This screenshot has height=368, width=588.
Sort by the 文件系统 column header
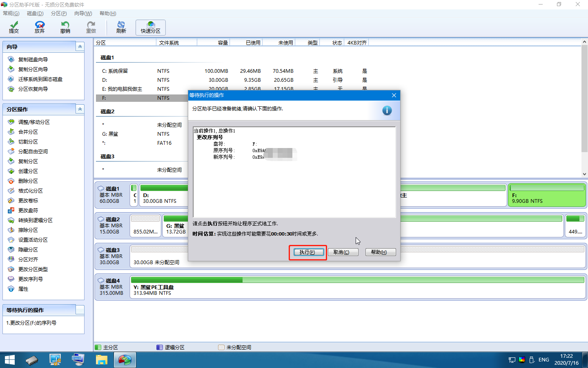pos(177,43)
